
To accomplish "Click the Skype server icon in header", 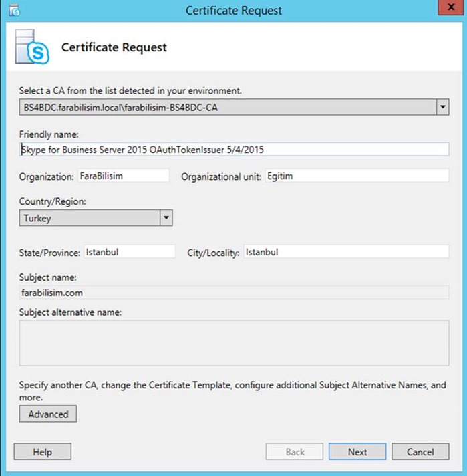I will (32, 47).
